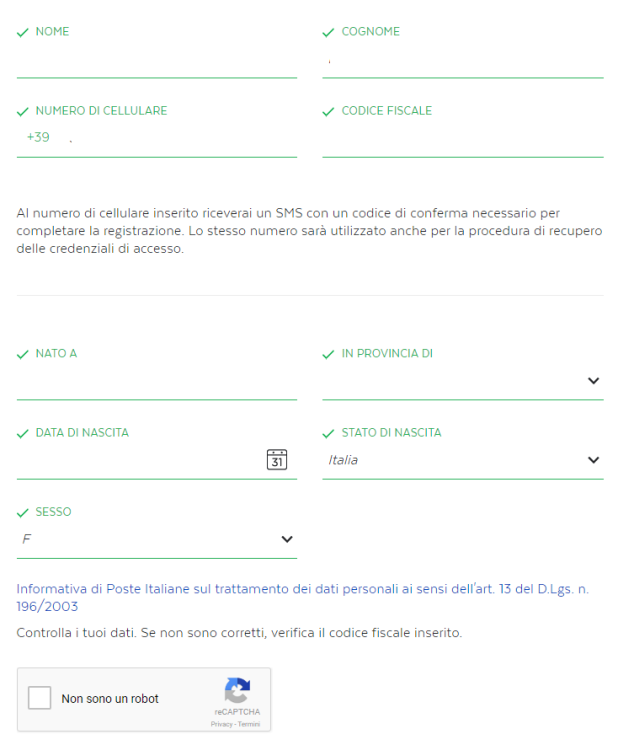Open the SESSO dropdown showing F
Screen dimensions: 618x745
point(157,539)
